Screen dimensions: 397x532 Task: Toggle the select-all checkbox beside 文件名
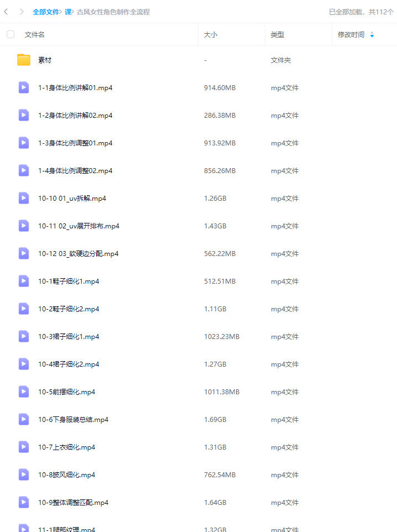click(x=11, y=34)
